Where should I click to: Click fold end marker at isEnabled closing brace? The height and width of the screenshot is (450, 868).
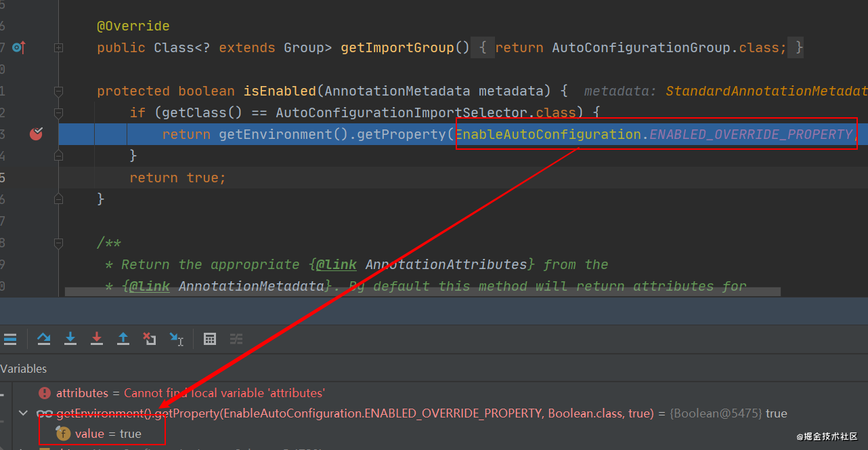coord(59,199)
